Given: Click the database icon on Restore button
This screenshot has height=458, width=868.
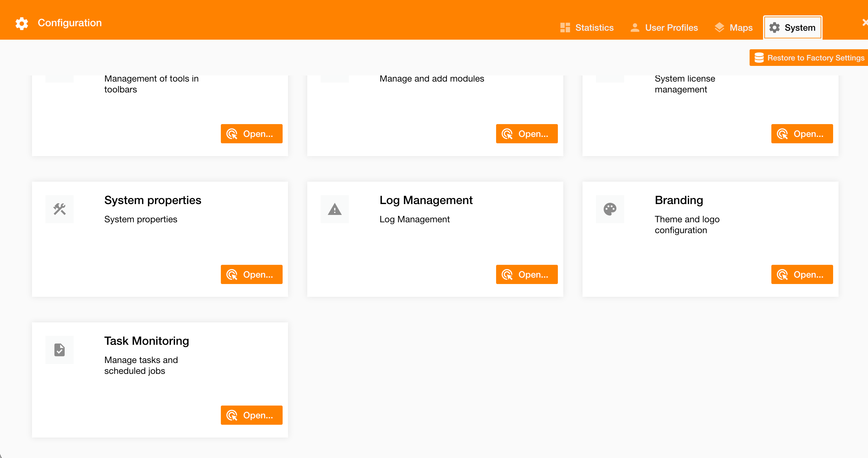Looking at the screenshot, I should 759,58.
